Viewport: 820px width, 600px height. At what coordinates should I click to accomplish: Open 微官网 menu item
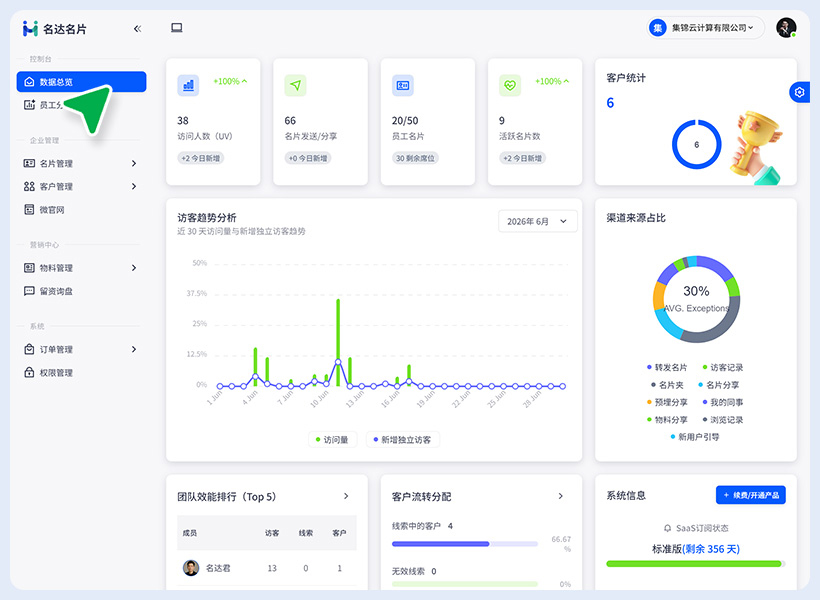click(x=82, y=210)
